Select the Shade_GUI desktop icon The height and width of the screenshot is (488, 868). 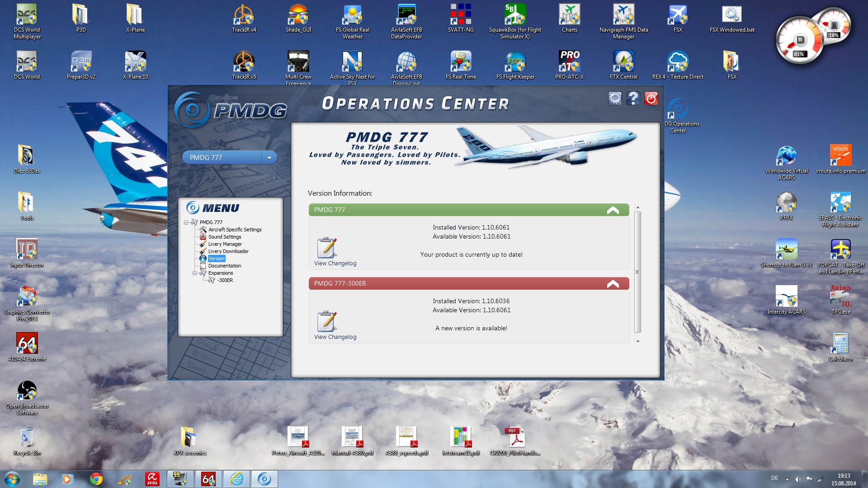point(298,18)
